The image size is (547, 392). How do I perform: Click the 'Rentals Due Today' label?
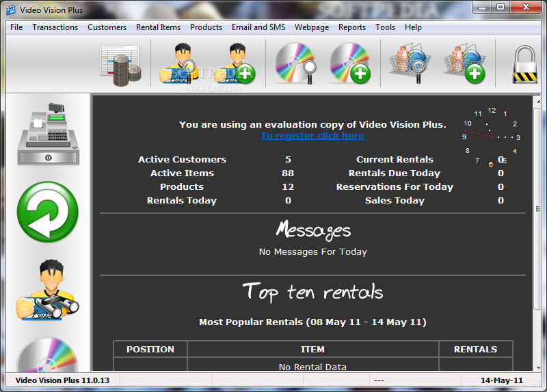click(395, 173)
